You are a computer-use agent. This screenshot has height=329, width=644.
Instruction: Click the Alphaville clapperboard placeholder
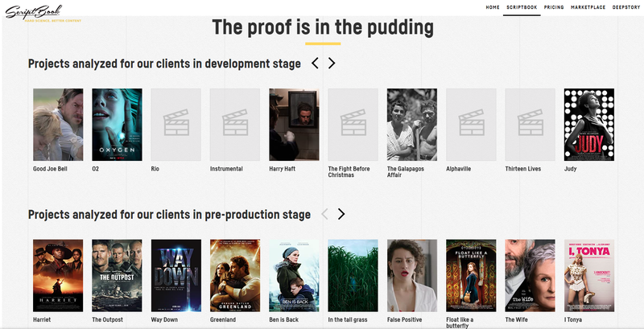tap(471, 125)
